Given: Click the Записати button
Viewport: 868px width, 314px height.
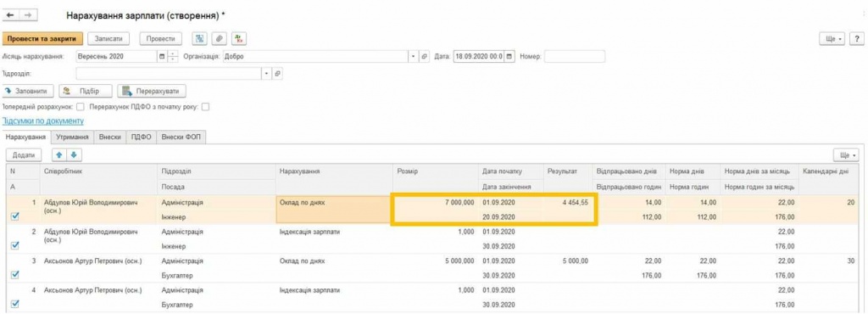Looking at the screenshot, I should [x=108, y=39].
